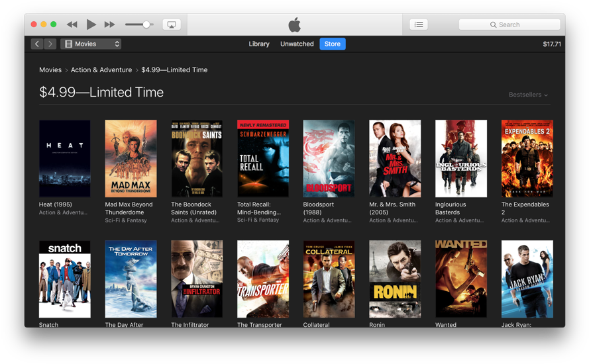Click the 'The Expendables 2' title text
589x364 pixels.
pyautogui.click(x=525, y=208)
